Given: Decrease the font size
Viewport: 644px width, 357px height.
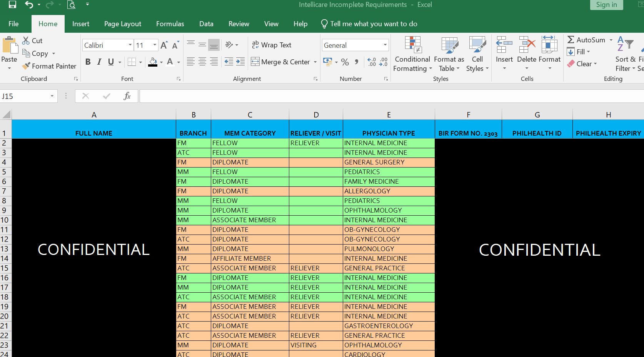Looking at the screenshot, I should coord(175,45).
